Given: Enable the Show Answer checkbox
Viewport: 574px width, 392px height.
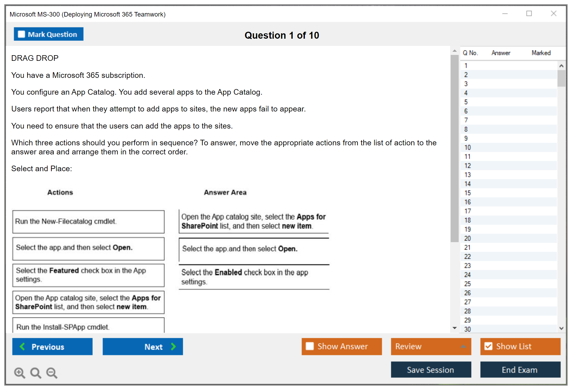Looking at the screenshot, I should 309,346.
